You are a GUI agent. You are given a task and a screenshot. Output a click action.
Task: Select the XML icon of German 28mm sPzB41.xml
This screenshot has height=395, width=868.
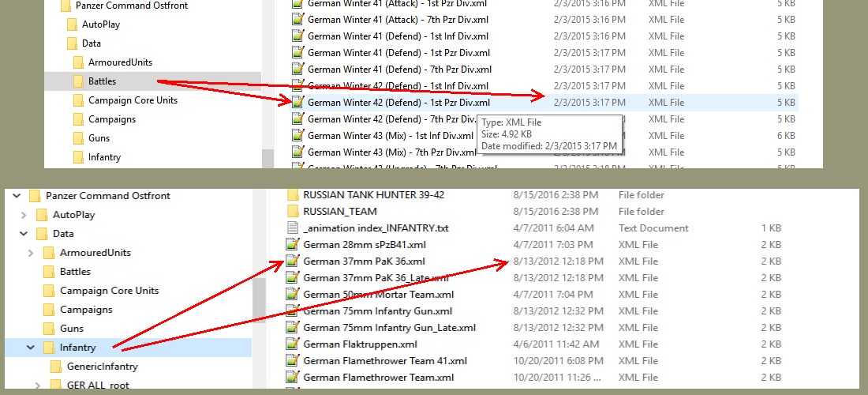pos(292,244)
